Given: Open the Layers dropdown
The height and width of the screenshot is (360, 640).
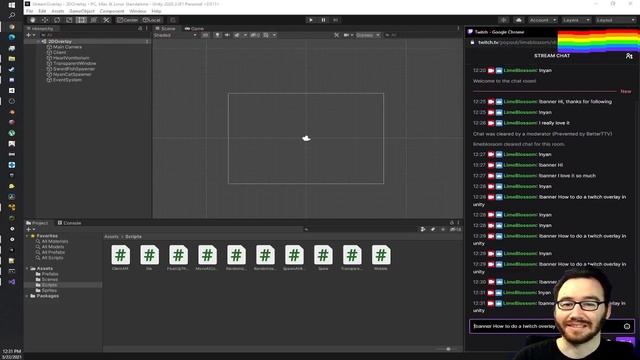Looking at the screenshot, I should click(x=576, y=20).
